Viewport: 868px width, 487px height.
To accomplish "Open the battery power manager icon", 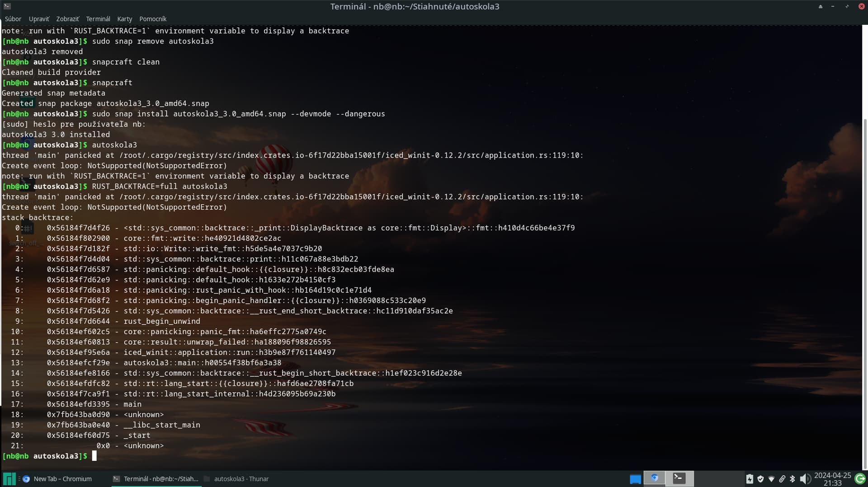I will (750, 479).
